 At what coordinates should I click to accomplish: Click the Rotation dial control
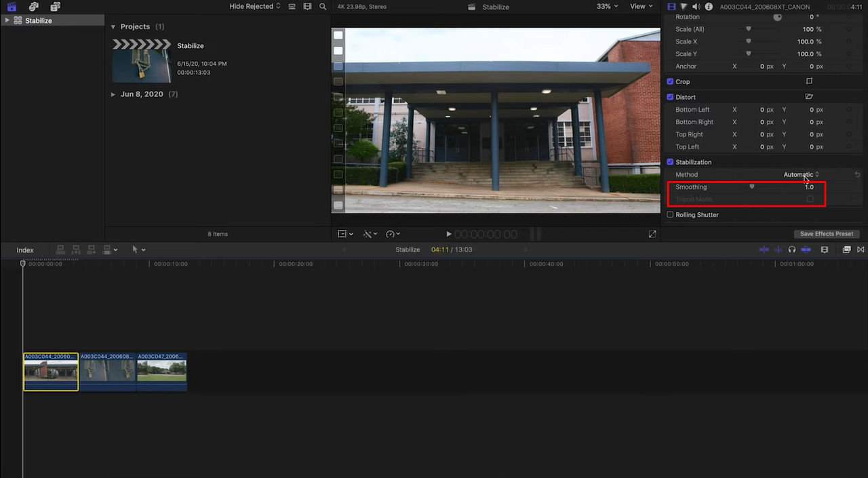(778, 16)
